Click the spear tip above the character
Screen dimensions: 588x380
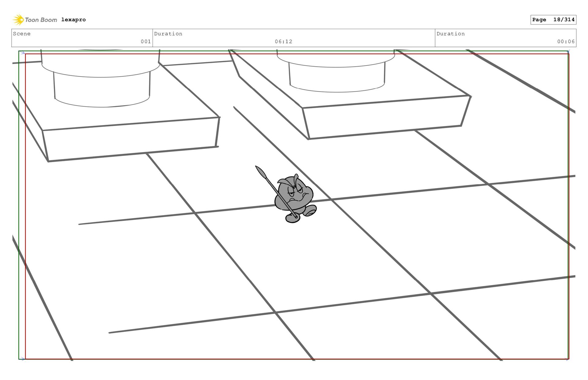click(x=261, y=172)
